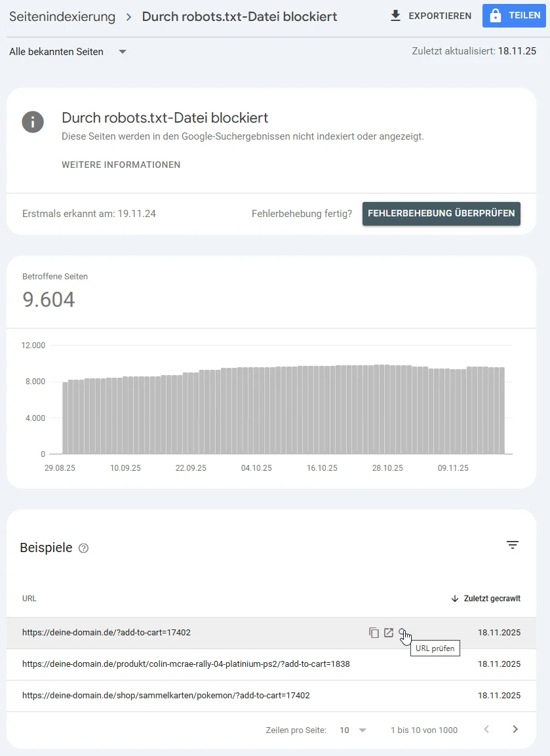Open the filter icon above the URL table
The image size is (550, 756).
pos(513,545)
